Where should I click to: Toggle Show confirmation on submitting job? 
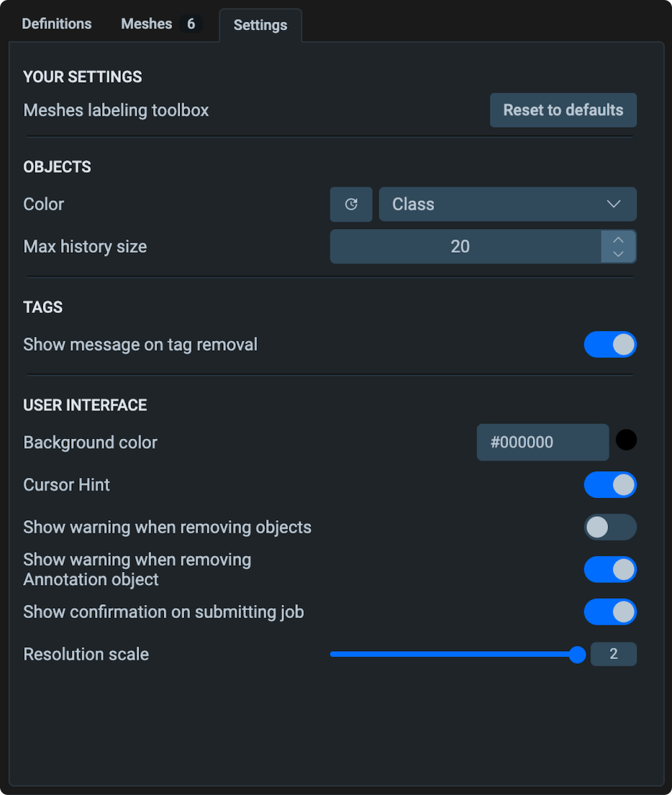point(610,612)
